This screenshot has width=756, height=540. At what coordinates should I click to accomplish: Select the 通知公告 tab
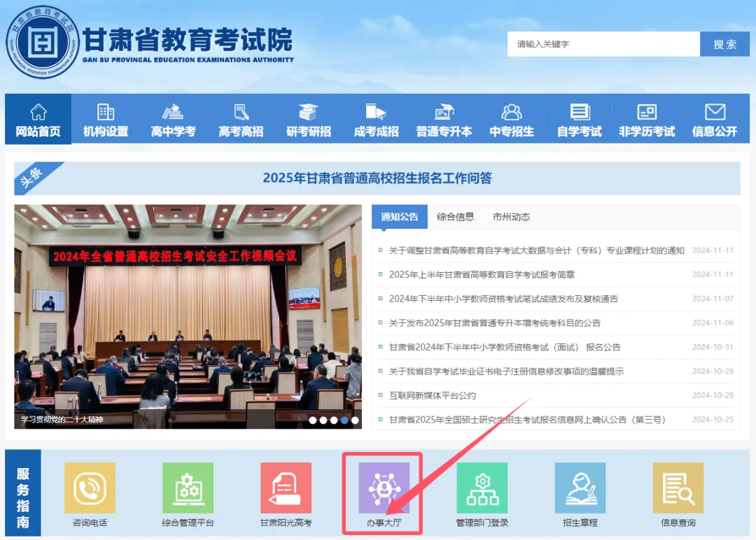click(399, 217)
